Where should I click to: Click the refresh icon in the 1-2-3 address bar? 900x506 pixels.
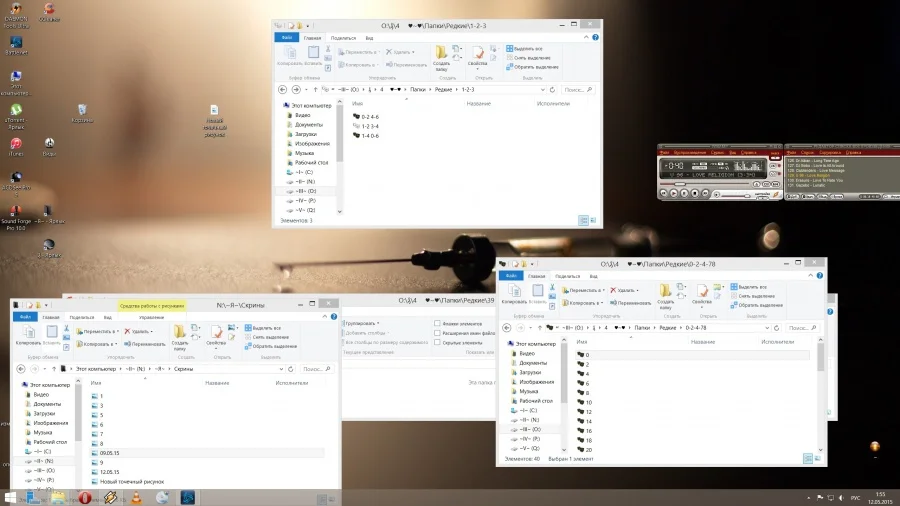[x=553, y=89]
